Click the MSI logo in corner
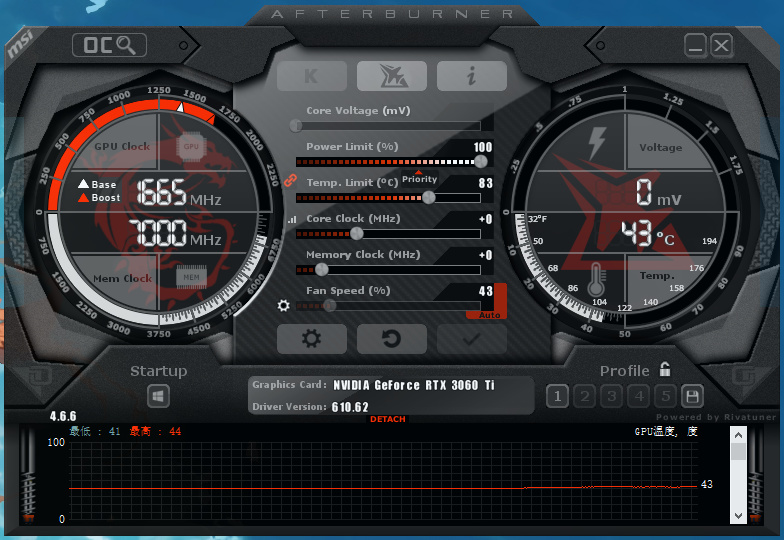 [x=20, y=44]
